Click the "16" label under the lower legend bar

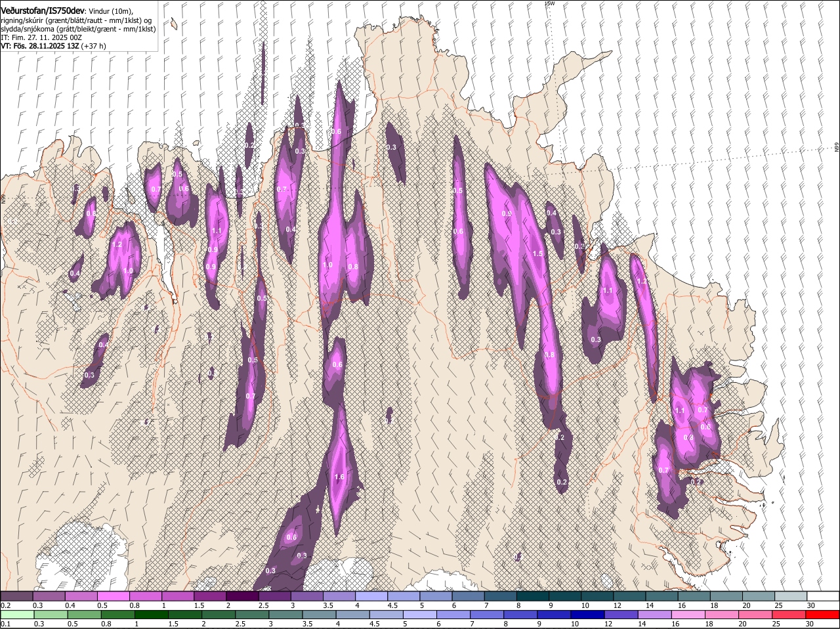click(675, 624)
